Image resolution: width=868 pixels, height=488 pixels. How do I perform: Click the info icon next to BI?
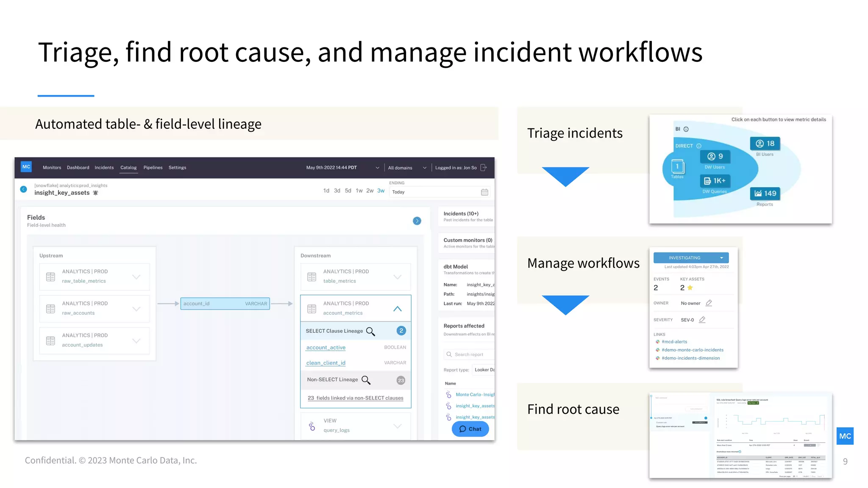coord(686,129)
